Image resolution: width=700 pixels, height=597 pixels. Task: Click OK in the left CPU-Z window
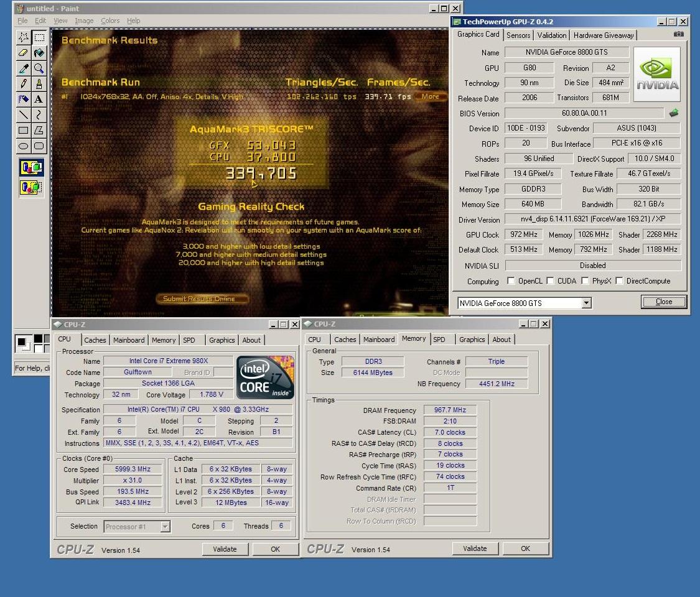(276, 549)
